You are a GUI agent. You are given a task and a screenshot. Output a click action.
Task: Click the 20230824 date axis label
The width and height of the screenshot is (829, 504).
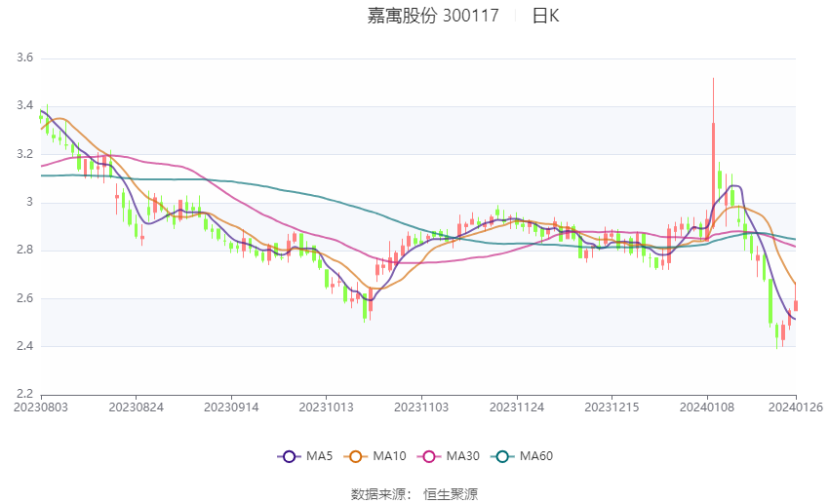[x=136, y=407]
